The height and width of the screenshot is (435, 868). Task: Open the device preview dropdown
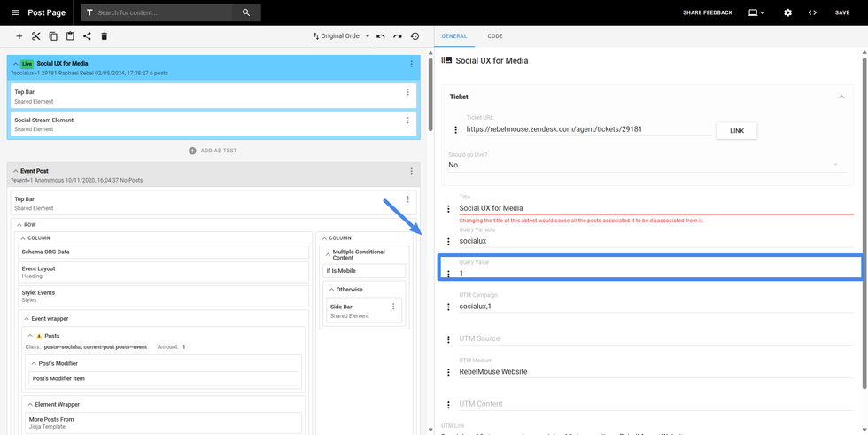pos(756,12)
